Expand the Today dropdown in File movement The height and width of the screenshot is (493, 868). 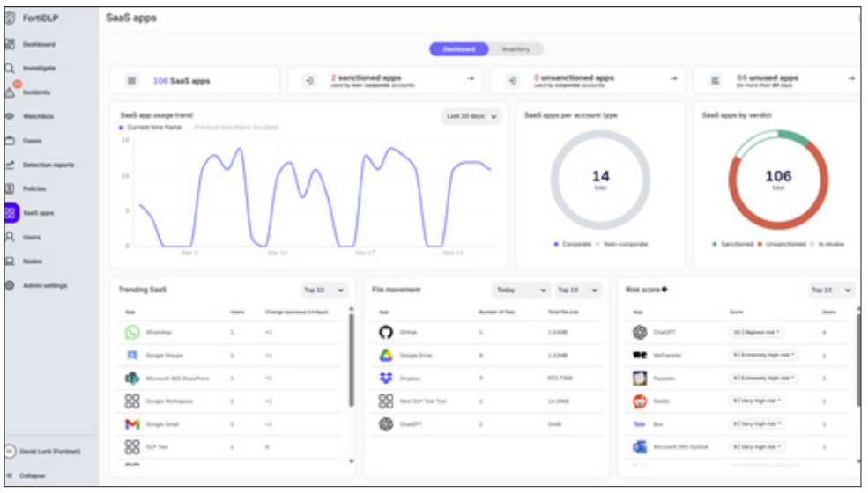(520, 290)
